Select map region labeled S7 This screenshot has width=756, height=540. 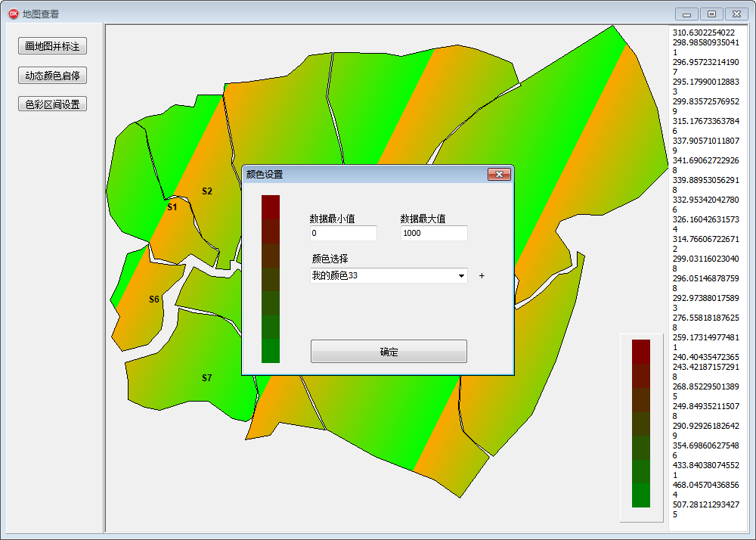pos(207,378)
